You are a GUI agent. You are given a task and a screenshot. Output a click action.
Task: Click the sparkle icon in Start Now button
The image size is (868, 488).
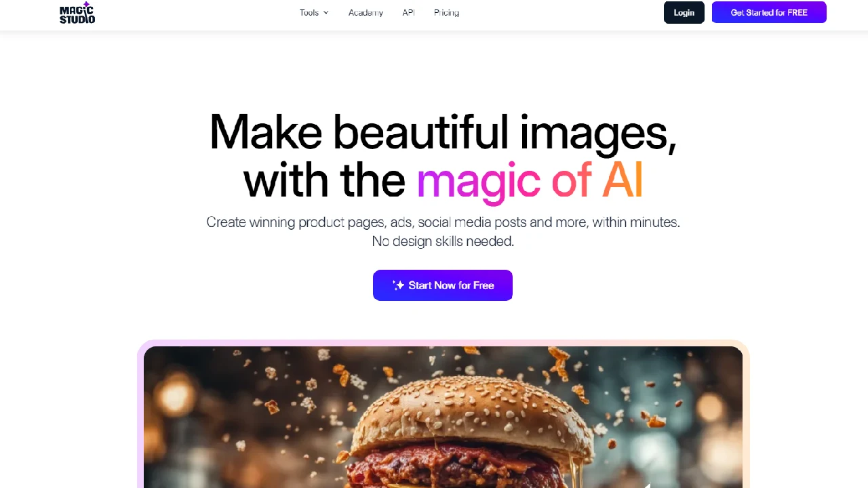point(399,285)
